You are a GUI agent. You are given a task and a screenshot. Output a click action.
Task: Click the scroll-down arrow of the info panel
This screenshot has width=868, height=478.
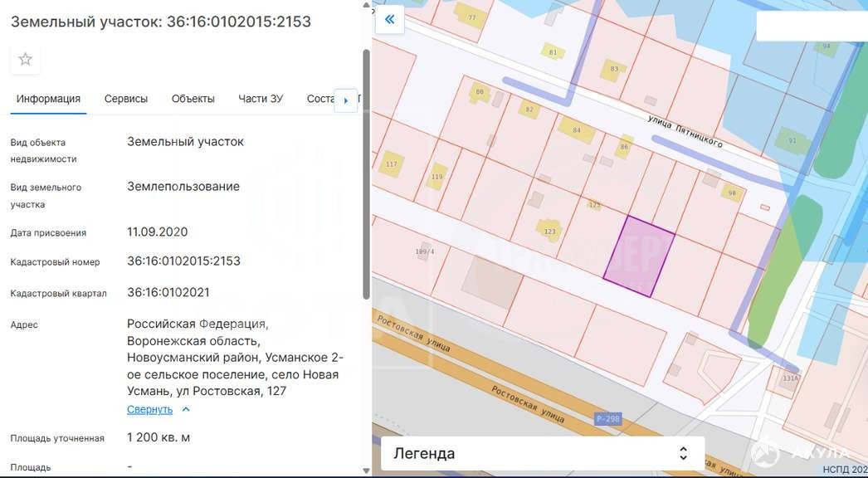point(366,471)
